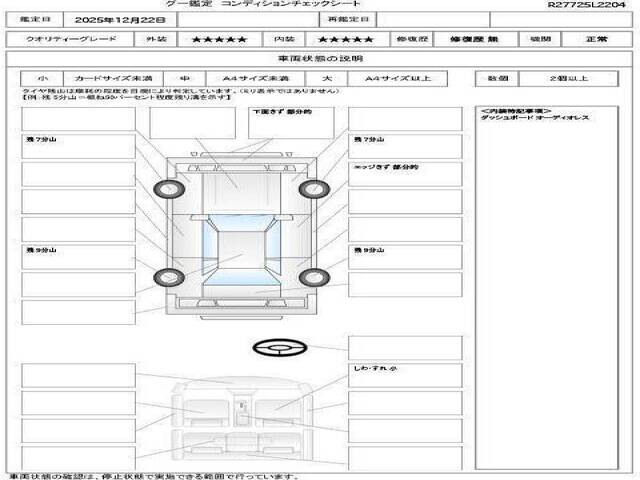Screen dimensions: 640x480
Task: Click the 下面きず 部分的 note box
Action: click(x=292, y=122)
